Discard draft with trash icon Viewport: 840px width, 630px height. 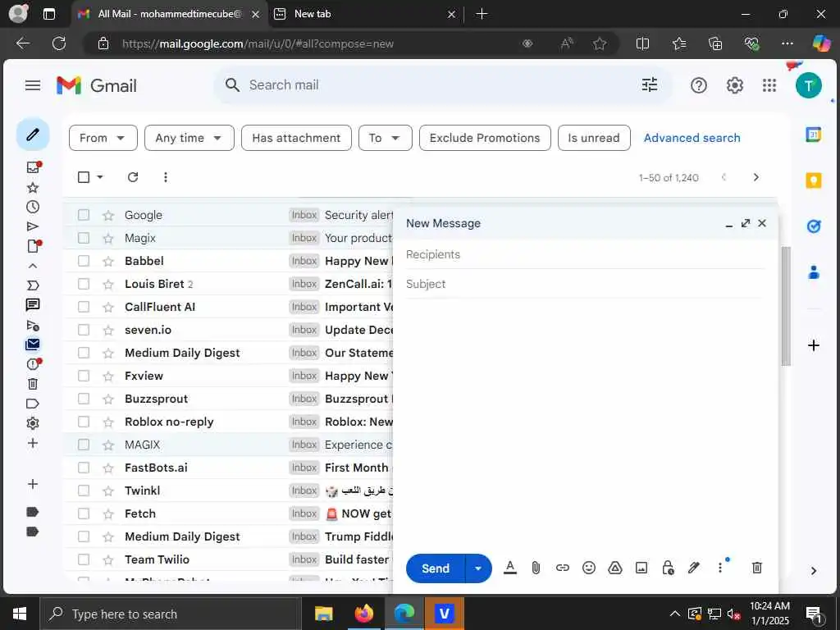click(757, 568)
